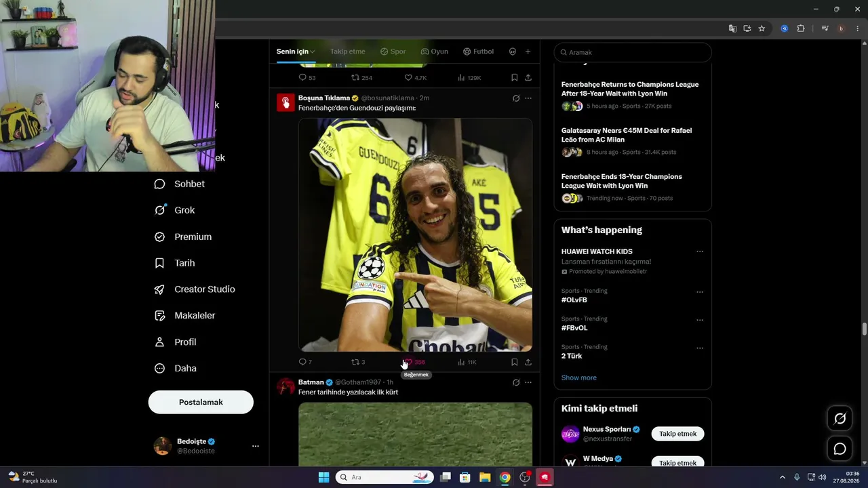Open Makaleler articles in the sidebar
Viewport: 868px width, 488px height.
pyautogui.click(x=184, y=315)
